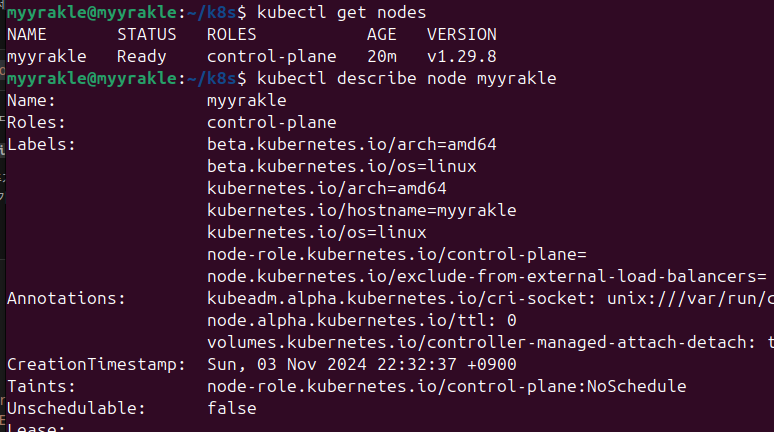Click the 'kubernetes.io/hostname=myyrakle' label

point(361,210)
